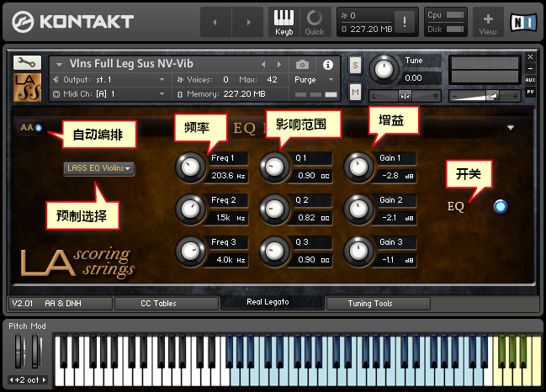The image size is (546, 392).
Task: Open the script page dropdown triangle at right
Action: 511,128
